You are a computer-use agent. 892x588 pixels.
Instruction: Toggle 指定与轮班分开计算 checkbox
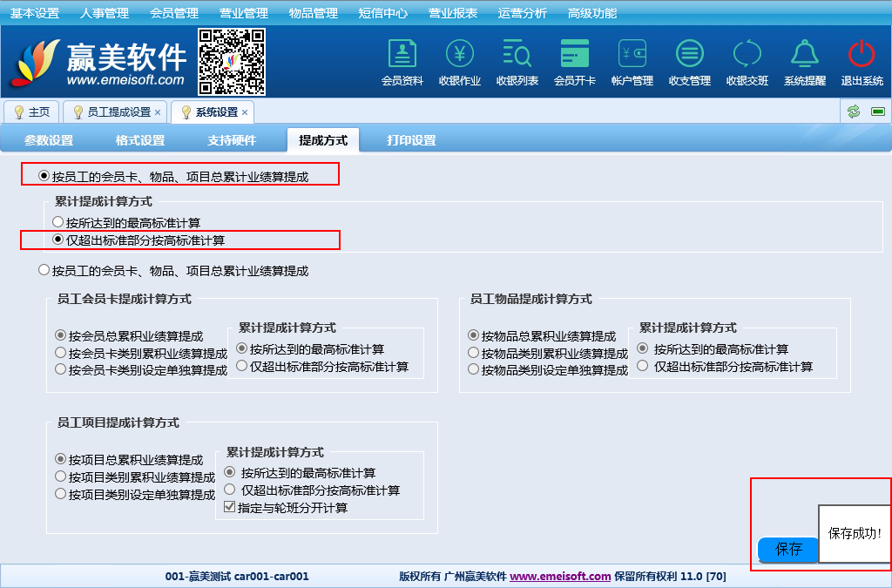pos(230,507)
